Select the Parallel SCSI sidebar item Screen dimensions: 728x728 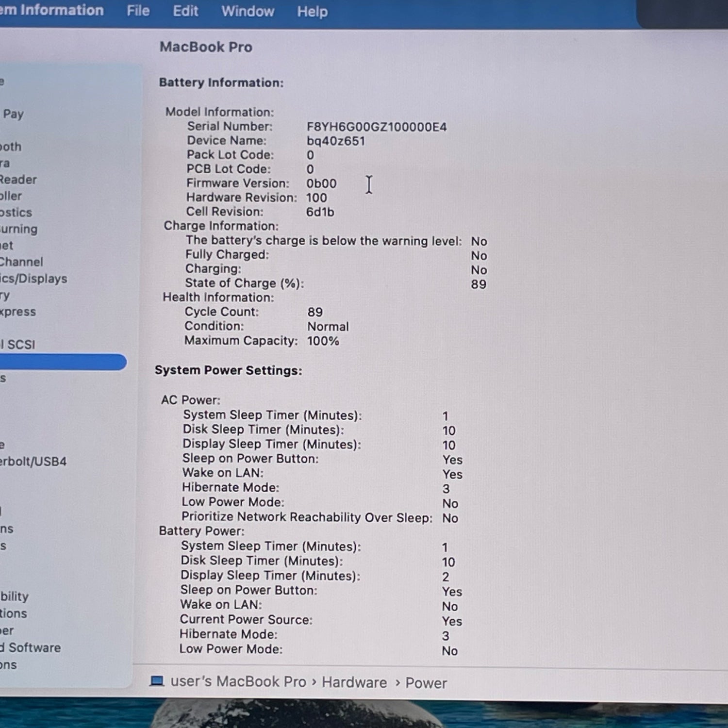[x=17, y=345]
